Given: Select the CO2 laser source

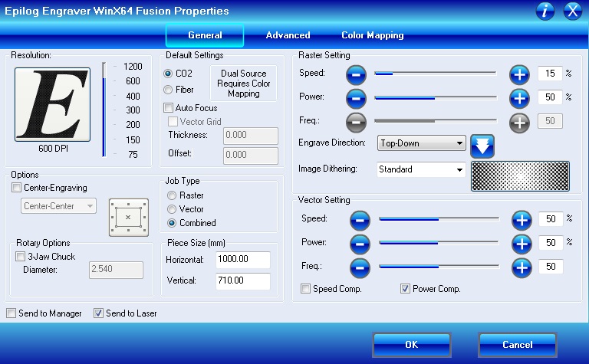Looking at the screenshot, I should pyautogui.click(x=168, y=74).
